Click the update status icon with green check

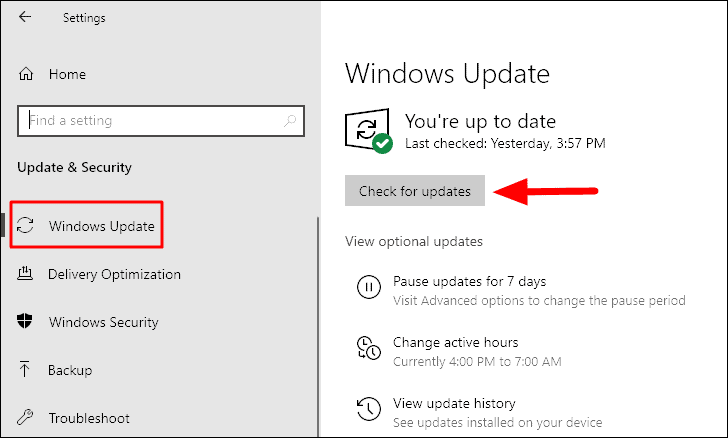369,131
